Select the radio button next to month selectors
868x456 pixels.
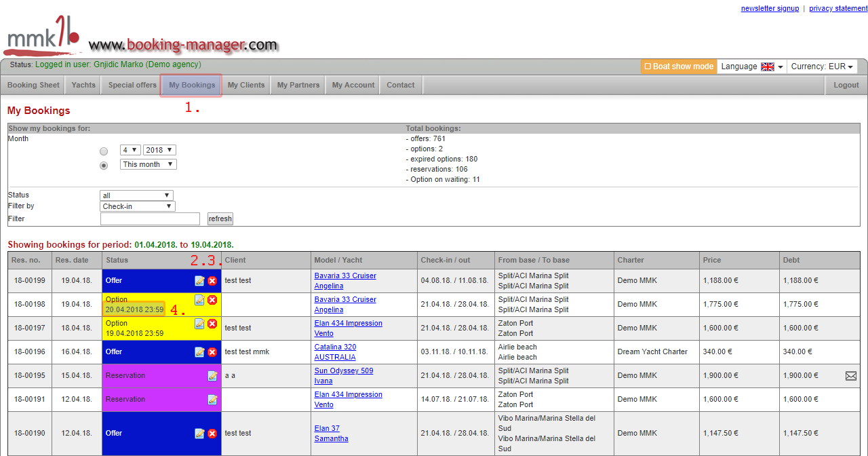click(103, 151)
